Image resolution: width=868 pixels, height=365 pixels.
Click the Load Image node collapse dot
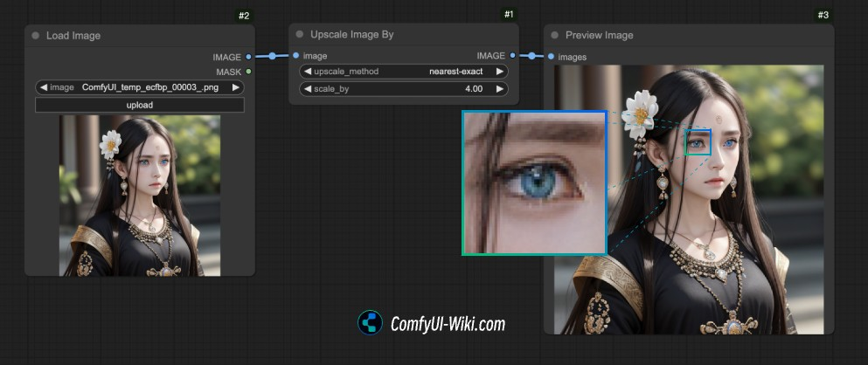pyautogui.click(x=36, y=36)
